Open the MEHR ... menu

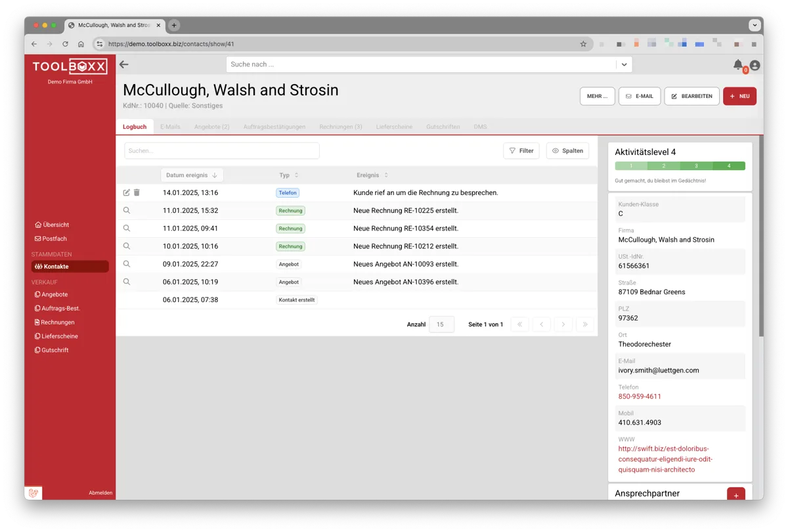pos(598,96)
